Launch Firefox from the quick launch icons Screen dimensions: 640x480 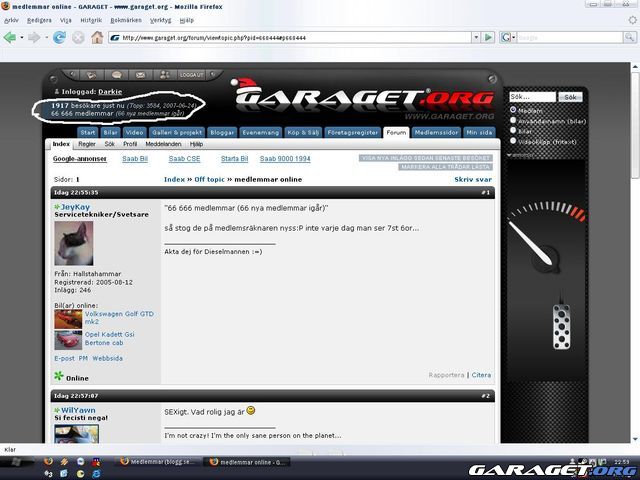pos(48,462)
